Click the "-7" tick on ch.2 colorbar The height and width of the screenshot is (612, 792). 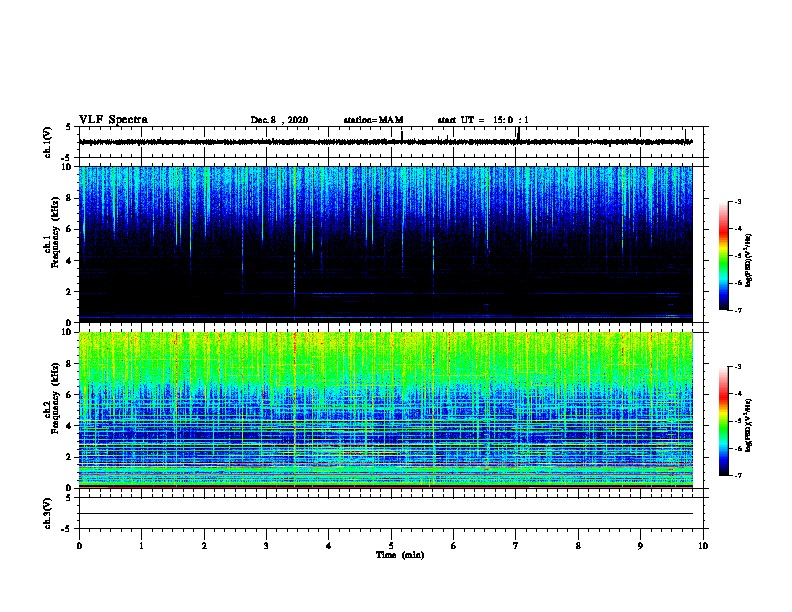coord(738,475)
